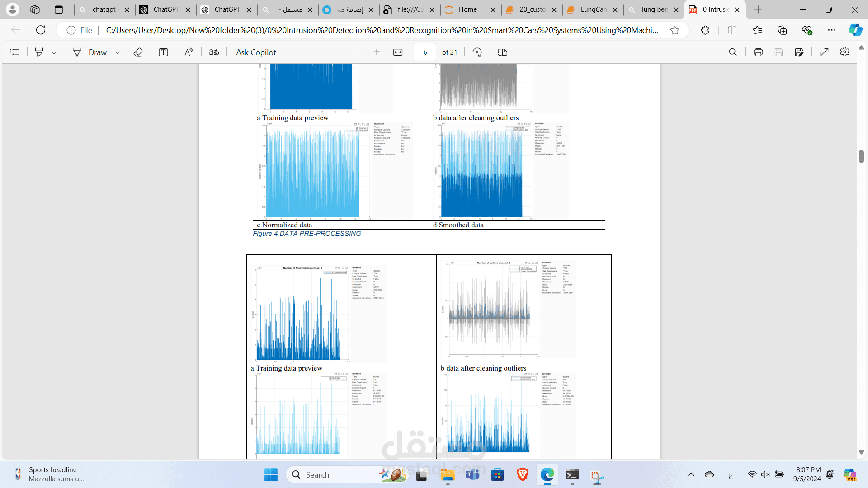This screenshot has width=868, height=488.
Task: Show hidden icons in system tray
Action: pos(691,474)
